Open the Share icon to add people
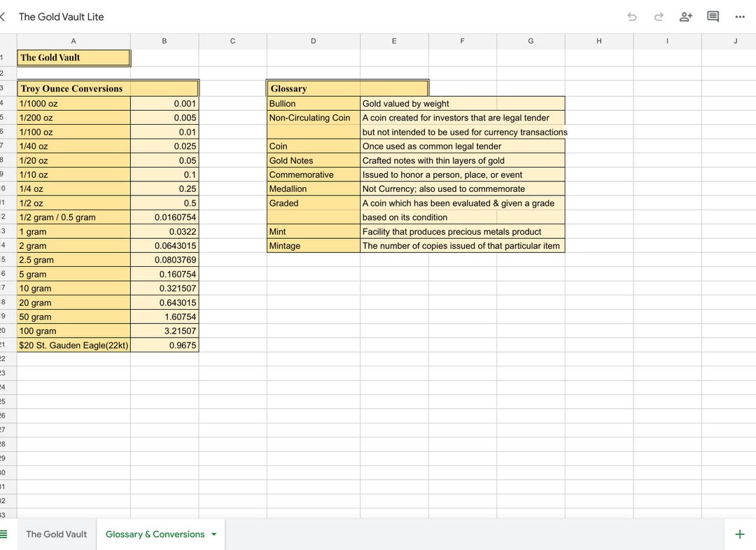 (x=685, y=16)
